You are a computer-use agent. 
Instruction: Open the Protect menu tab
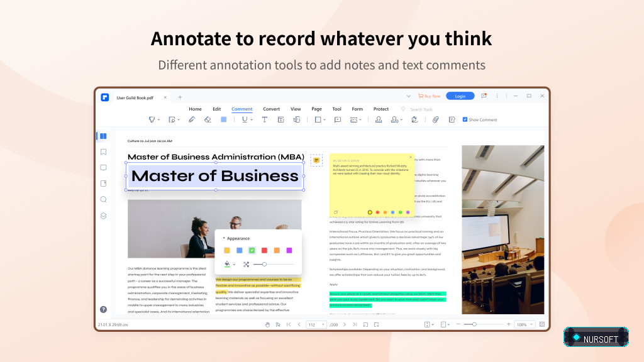coord(381,109)
